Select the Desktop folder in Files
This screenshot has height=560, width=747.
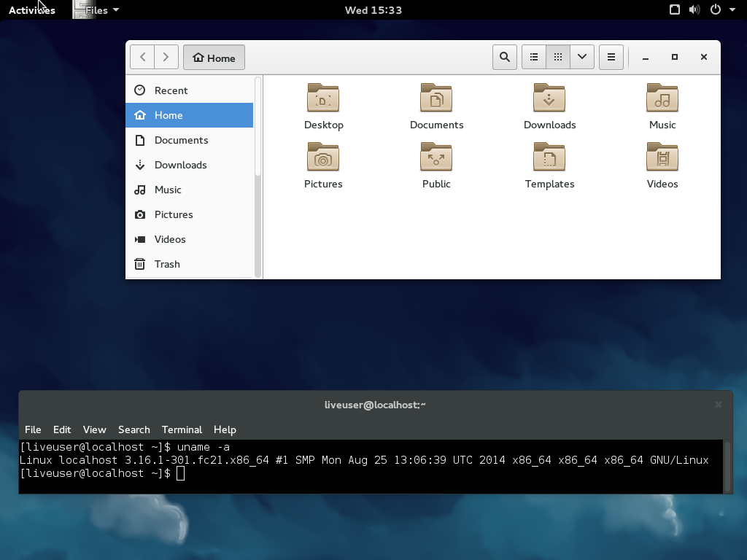323,106
